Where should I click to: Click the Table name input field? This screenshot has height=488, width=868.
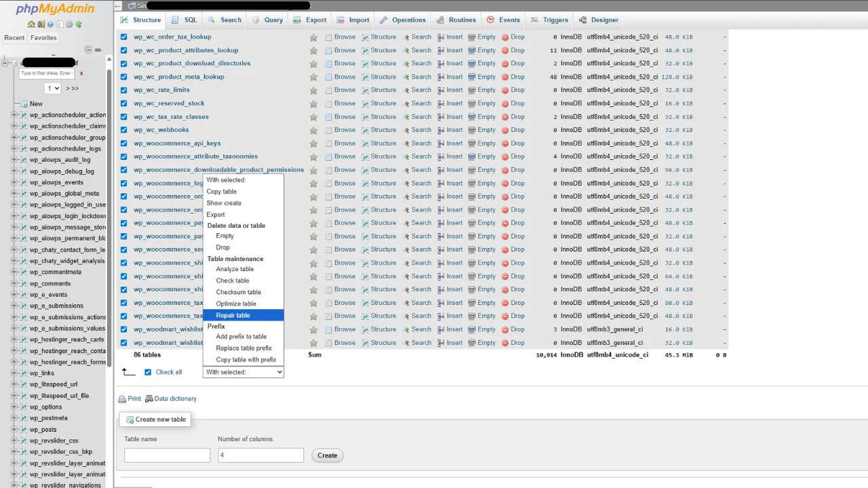[x=167, y=455]
